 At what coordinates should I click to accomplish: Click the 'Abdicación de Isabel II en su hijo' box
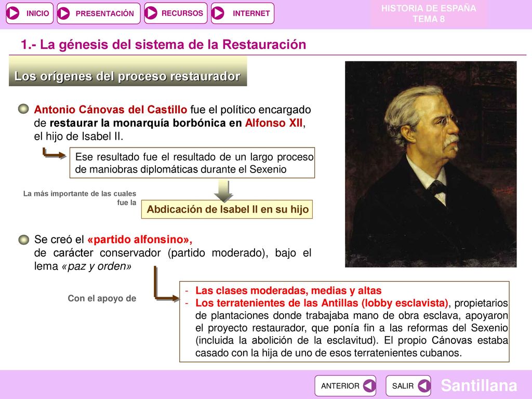tap(227, 209)
